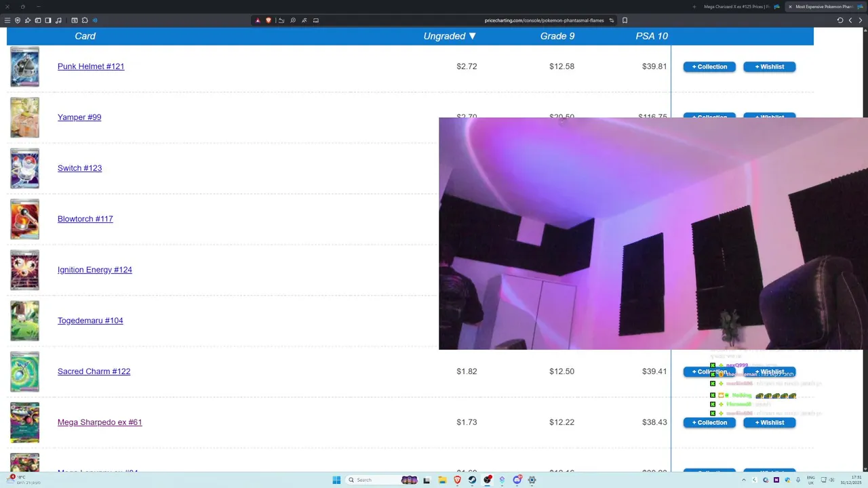This screenshot has width=868, height=488.
Task: Go forward with the right arrow
Action: 861,20
